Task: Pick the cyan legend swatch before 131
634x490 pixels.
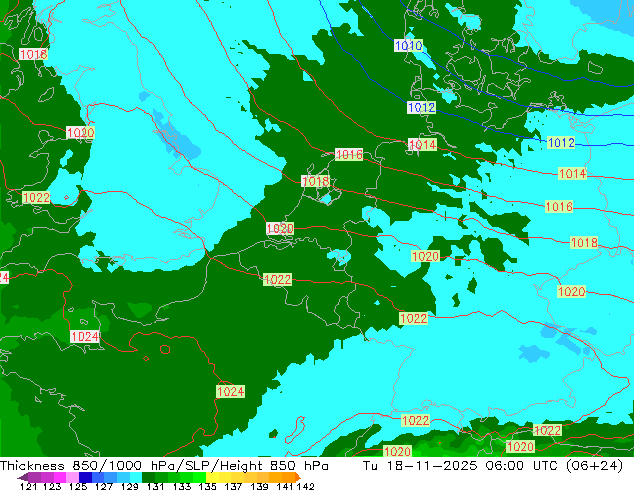Action: tap(135, 478)
